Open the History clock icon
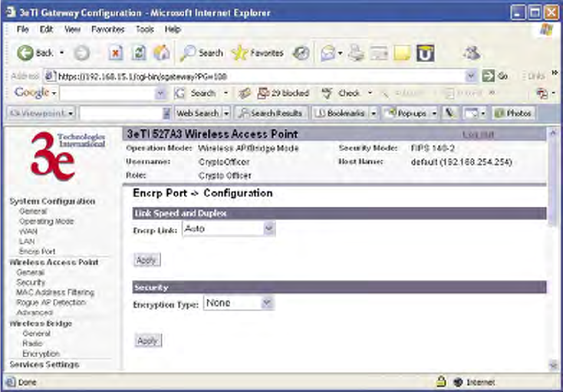The height and width of the screenshot is (392, 563). pyautogui.click(x=301, y=54)
